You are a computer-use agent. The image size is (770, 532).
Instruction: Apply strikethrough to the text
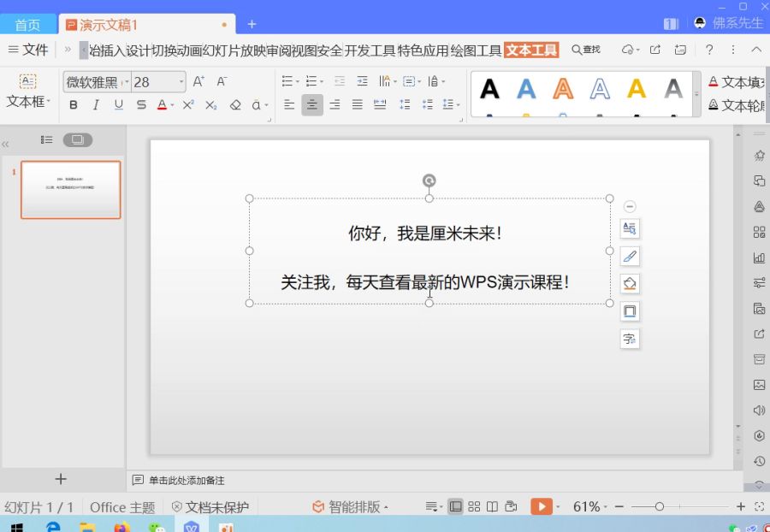point(140,105)
